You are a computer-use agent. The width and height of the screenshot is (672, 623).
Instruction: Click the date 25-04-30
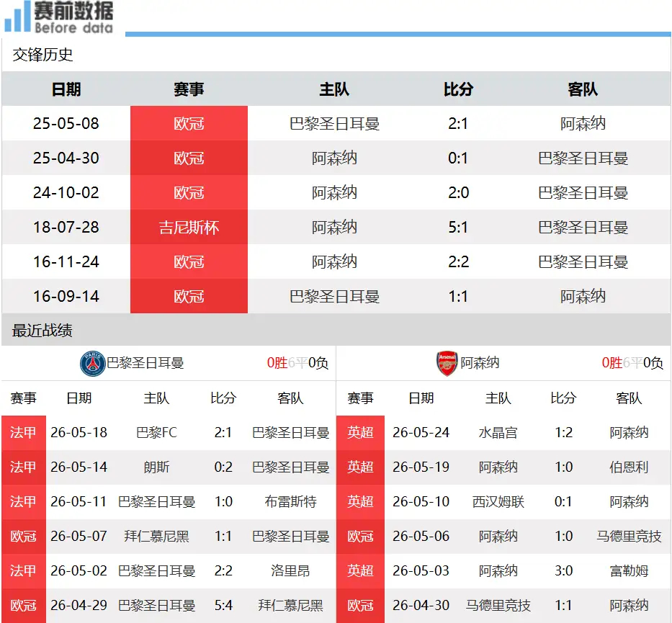(66, 158)
